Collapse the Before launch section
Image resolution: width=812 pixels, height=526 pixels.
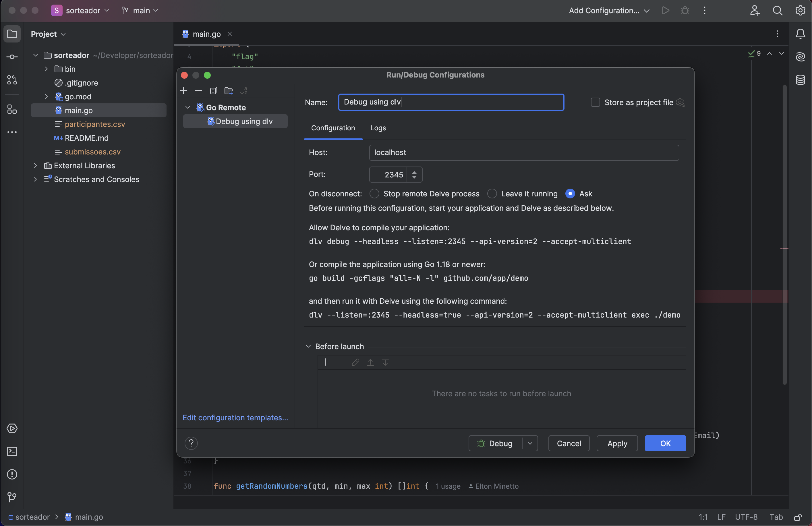[308, 346]
